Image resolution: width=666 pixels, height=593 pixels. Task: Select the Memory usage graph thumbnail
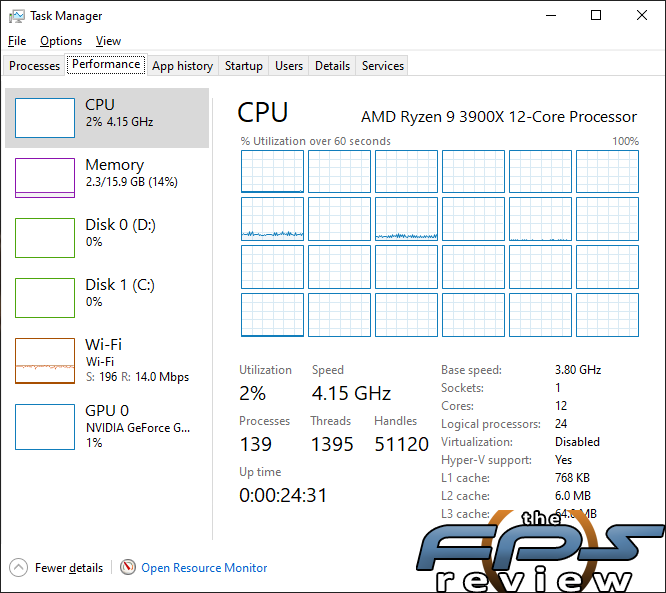coord(45,178)
